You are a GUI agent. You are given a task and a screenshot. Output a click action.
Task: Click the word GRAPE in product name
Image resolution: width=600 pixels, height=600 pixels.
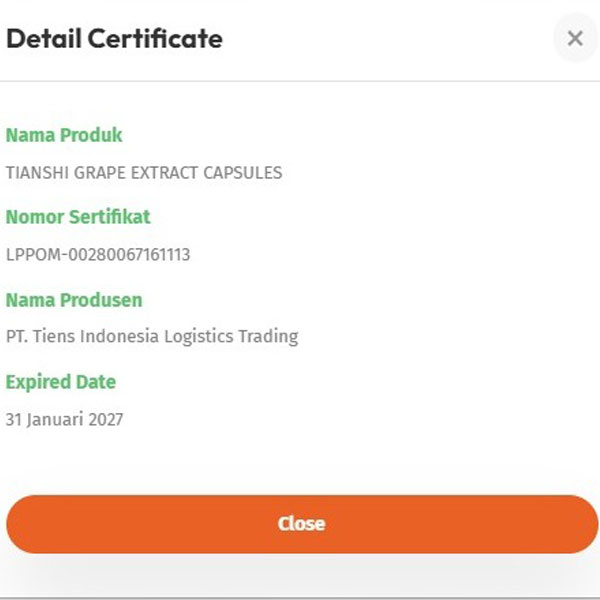coord(96,173)
